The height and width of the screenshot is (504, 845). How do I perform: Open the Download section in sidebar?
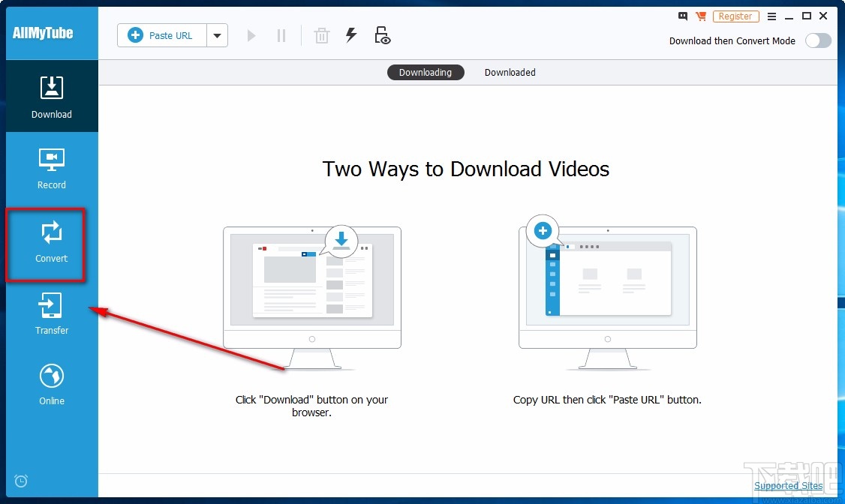(x=52, y=96)
